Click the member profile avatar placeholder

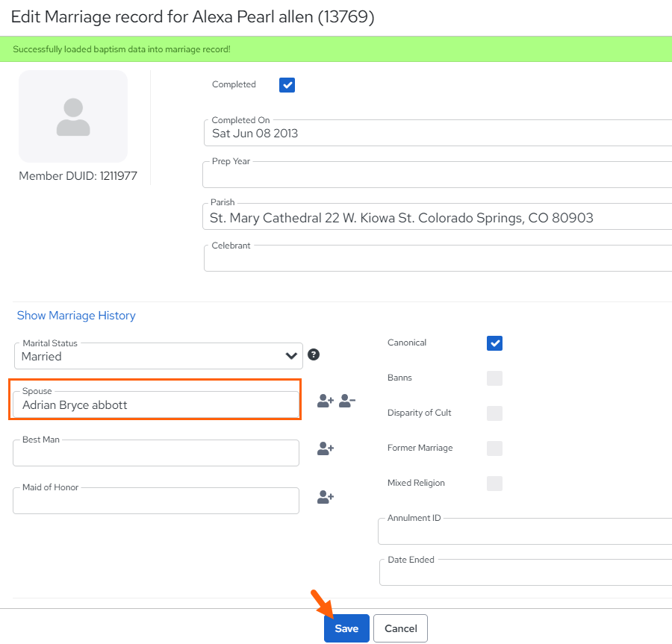tap(73, 116)
